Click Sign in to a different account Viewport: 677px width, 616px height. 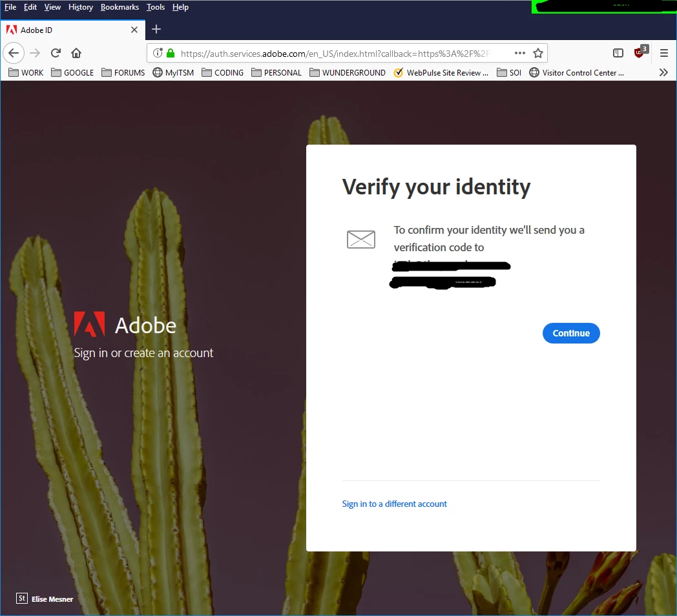tap(394, 504)
